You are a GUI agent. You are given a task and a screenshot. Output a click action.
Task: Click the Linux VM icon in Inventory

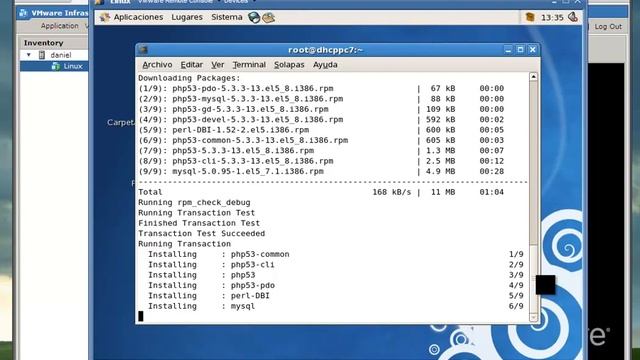(x=56, y=66)
